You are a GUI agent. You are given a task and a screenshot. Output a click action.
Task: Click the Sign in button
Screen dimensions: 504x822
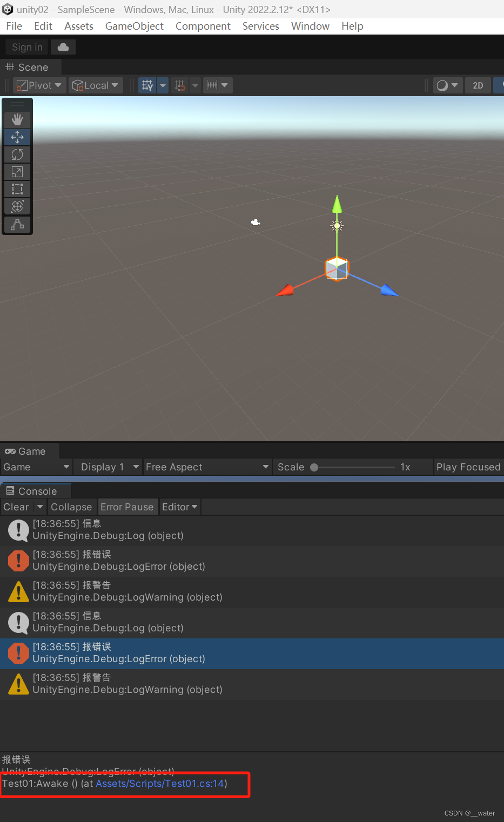click(x=26, y=46)
